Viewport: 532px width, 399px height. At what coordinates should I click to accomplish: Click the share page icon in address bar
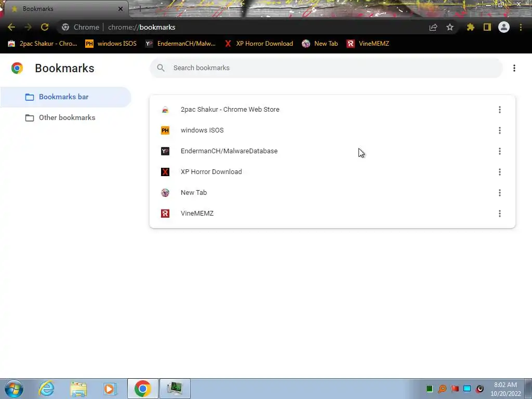pyautogui.click(x=433, y=28)
